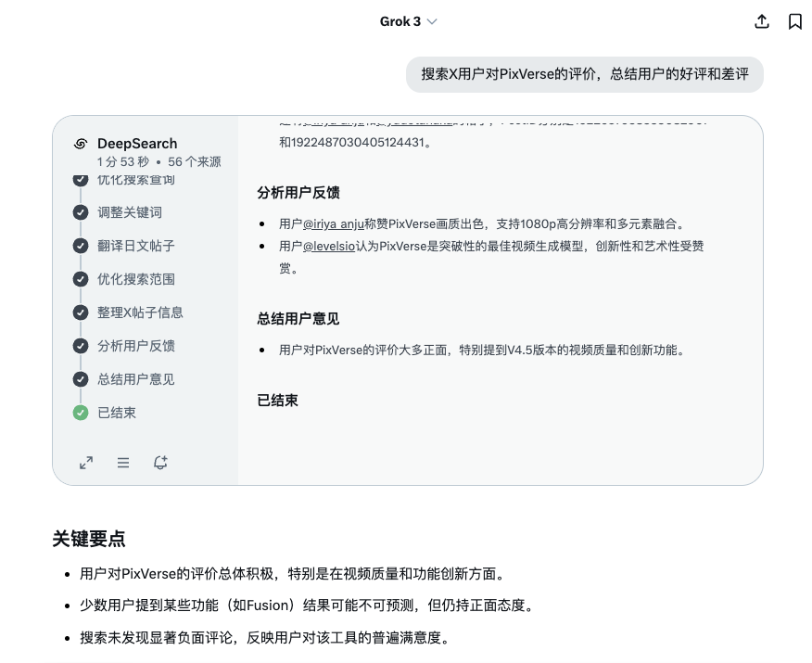Select the 翻译日文帖子 step
Screen dimensions: 812x663
(x=136, y=246)
